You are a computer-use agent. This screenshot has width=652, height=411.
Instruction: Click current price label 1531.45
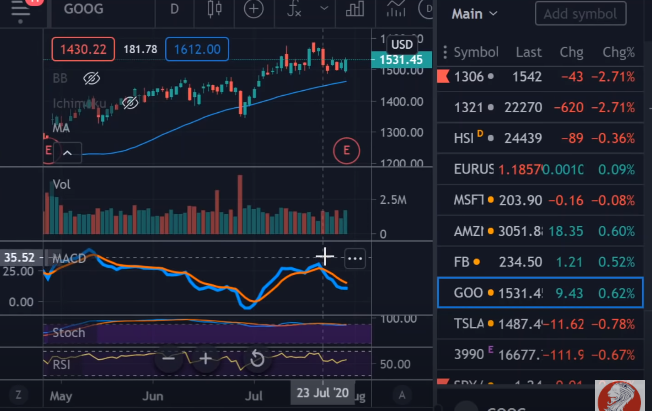[401, 60]
